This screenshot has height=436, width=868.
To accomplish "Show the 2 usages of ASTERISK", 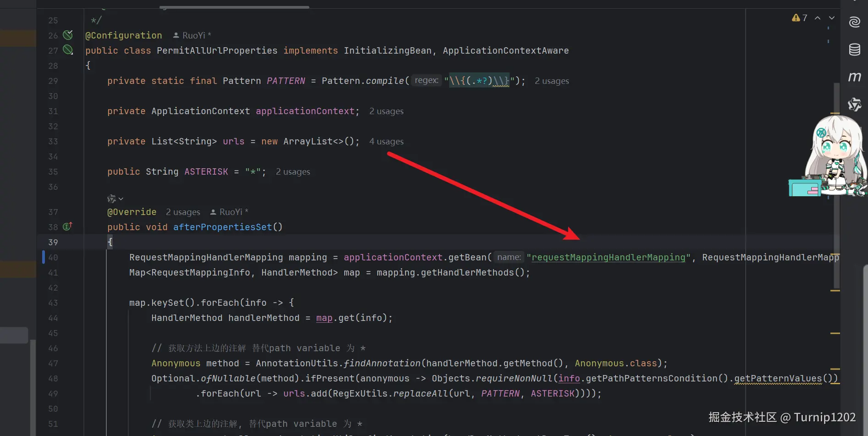I will coord(293,172).
